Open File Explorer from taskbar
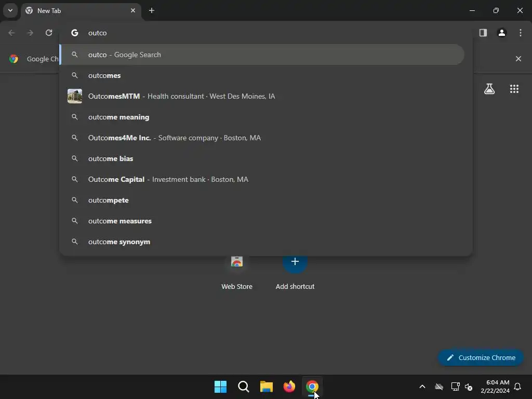The width and height of the screenshot is (532, 399). click(267, 387)
